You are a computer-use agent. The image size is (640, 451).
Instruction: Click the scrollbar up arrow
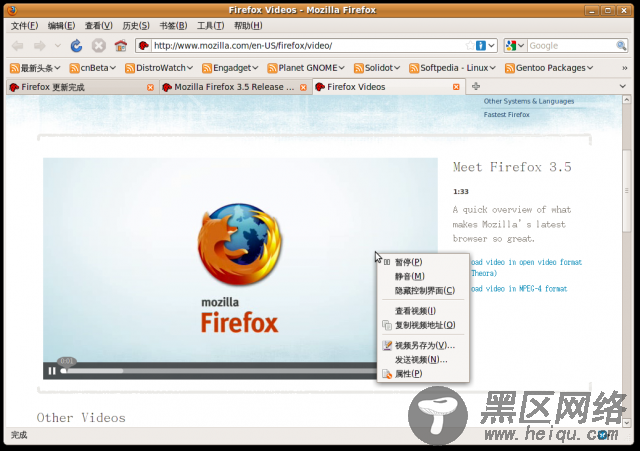[627, 100]
